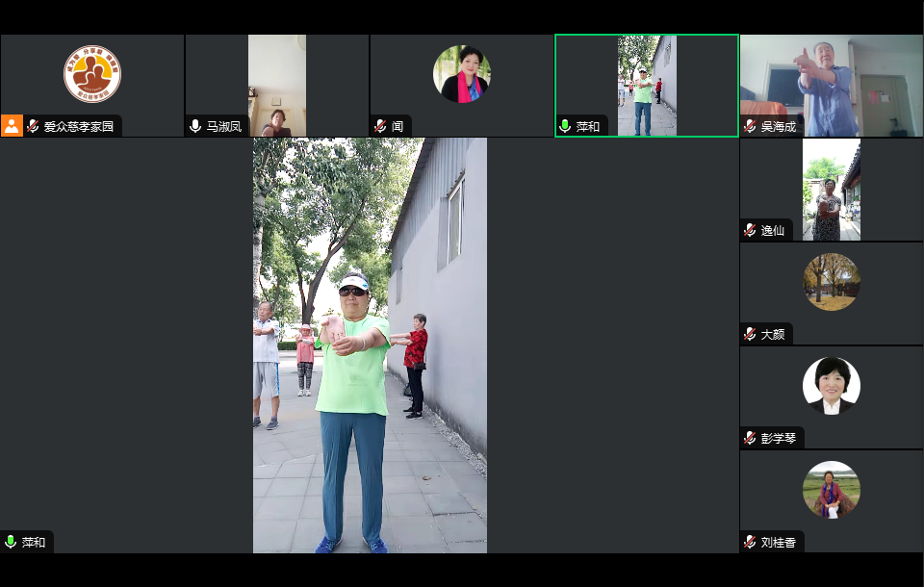This screenshot has height=587, width=924.
Task: Click the green mic icon in main speaker view
Action: pos(11,542)
